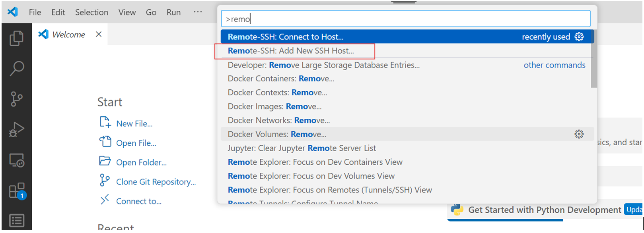This screenshot has height=233, width=644.
Task: Open the Remote Explorer icon
Action: pos(16,161)
